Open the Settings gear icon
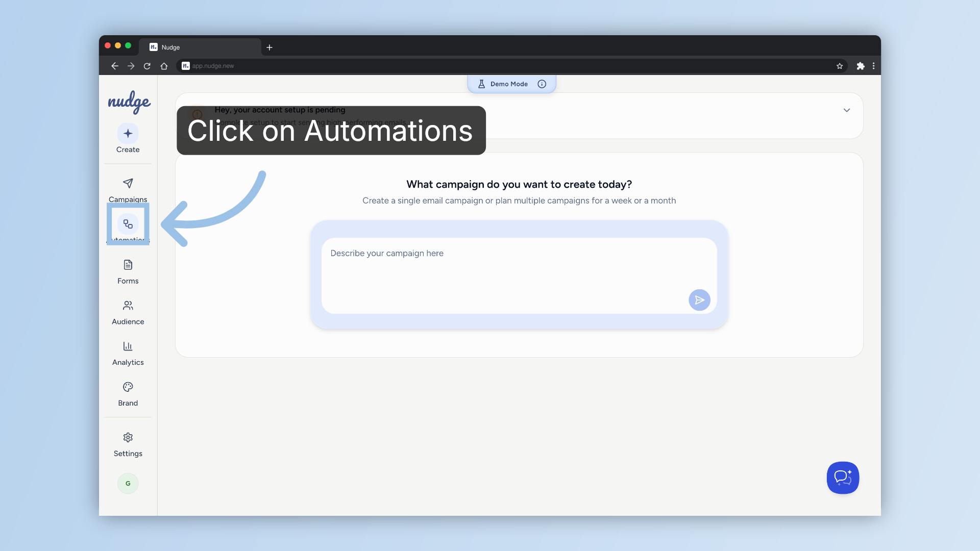 click(128, 437)
